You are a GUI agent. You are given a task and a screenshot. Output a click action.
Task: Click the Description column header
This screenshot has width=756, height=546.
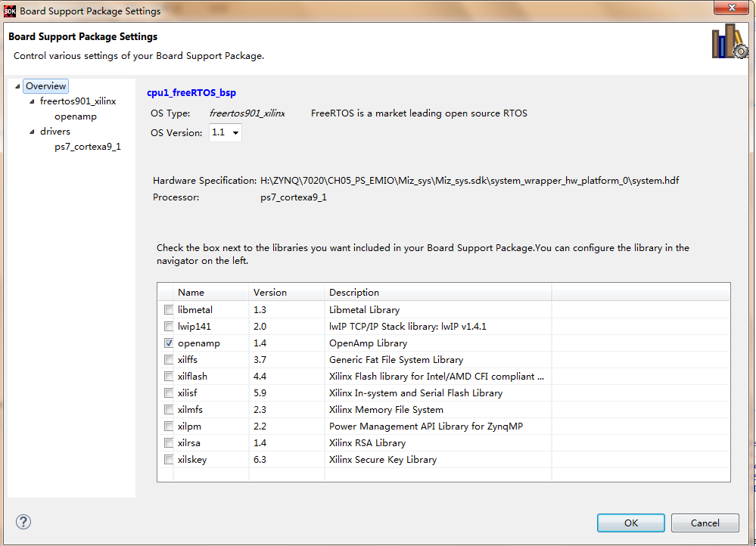click(x=438, y=293)
